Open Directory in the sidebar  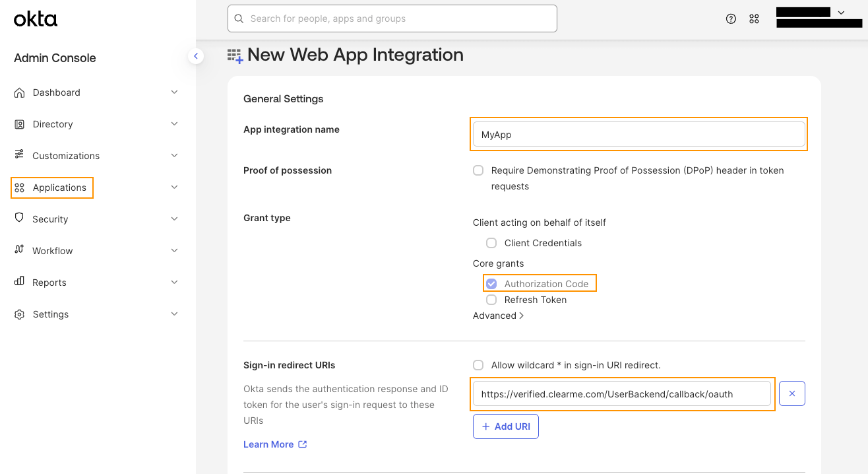[x=53, y=124]
